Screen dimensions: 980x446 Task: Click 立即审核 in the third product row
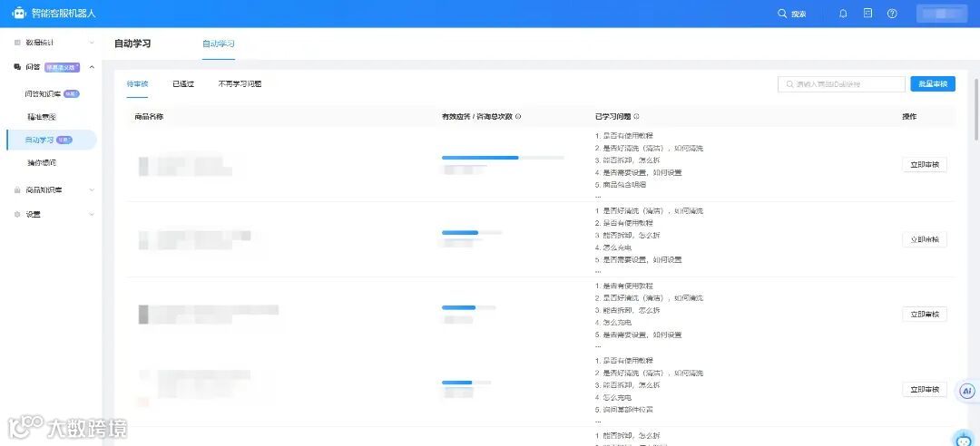pos(925,315)
